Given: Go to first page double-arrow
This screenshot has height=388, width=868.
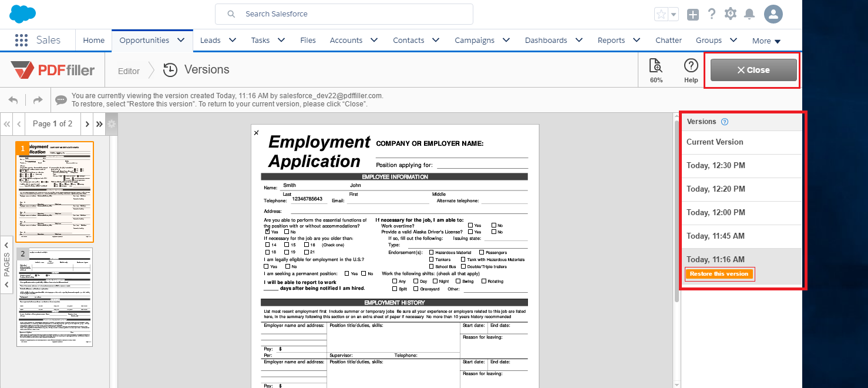Looking at the screenshot, I should click(x=7, y=124).
